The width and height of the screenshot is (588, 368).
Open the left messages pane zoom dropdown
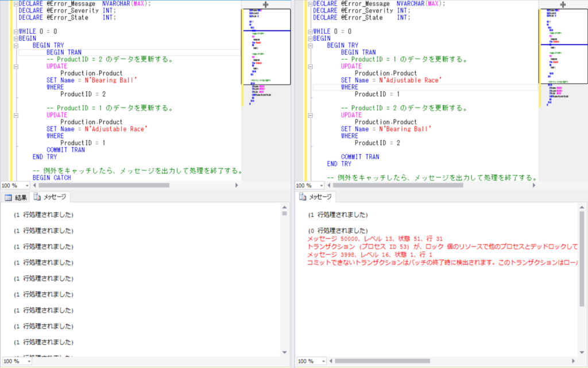click(29, 361)
